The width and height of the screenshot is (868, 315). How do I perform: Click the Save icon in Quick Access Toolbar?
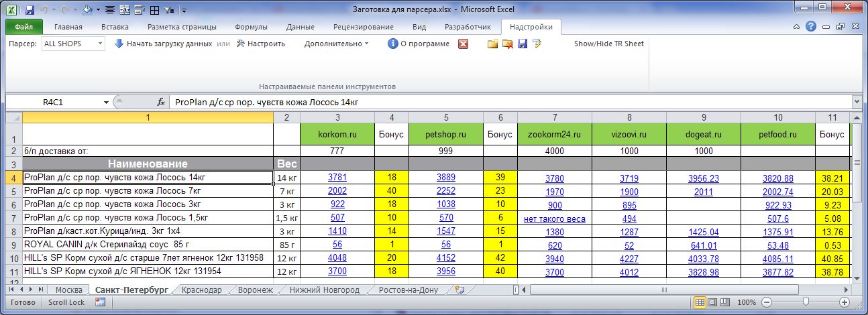click(x=29, y=10)
